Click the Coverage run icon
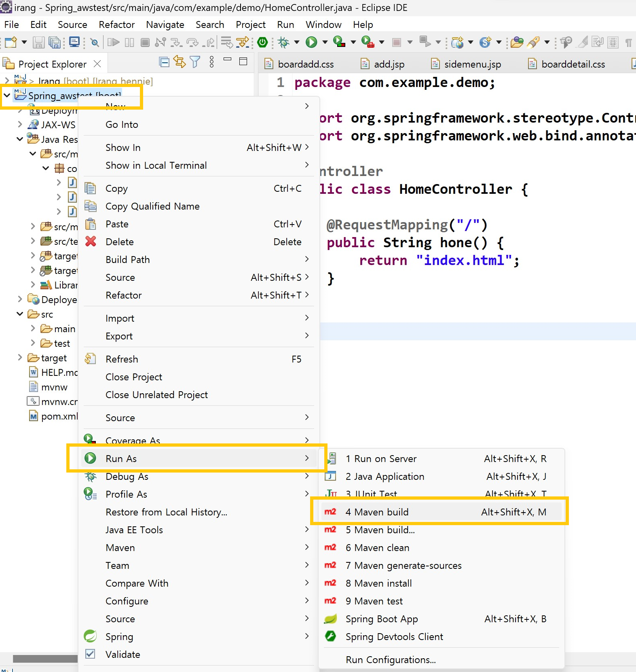Image resolution: width=636 pixels, height=672 pixels. pos(339,42)
